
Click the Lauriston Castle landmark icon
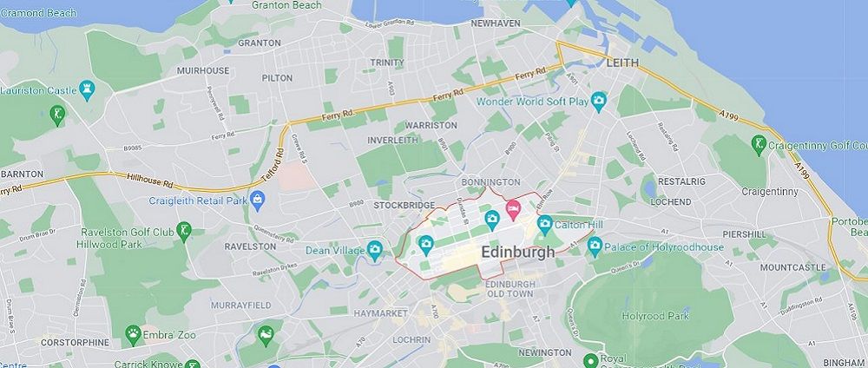(x=87, y=89)
